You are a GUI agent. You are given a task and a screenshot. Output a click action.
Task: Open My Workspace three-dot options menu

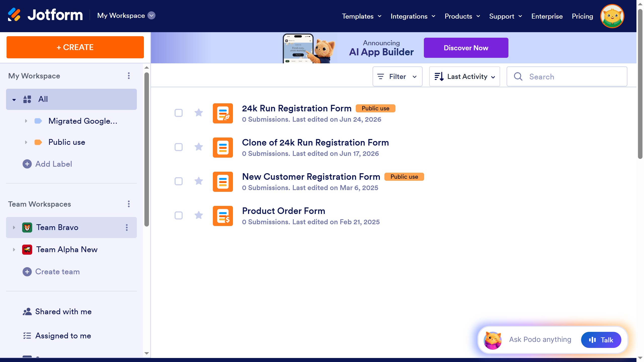(x=129, y=76)
